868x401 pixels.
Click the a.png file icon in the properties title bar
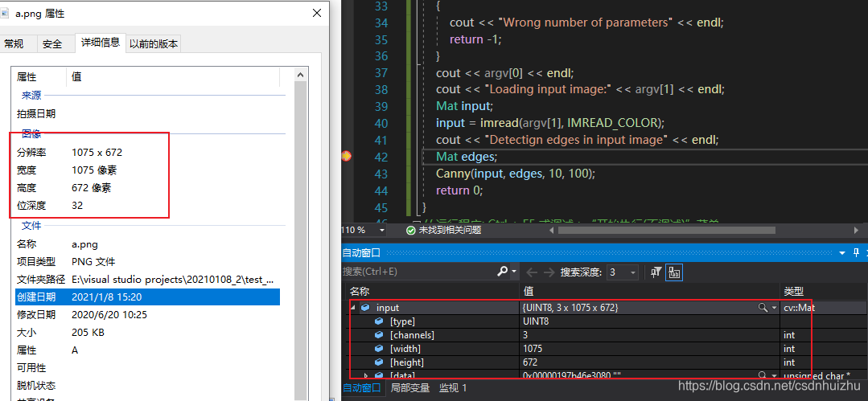point(5,14)
